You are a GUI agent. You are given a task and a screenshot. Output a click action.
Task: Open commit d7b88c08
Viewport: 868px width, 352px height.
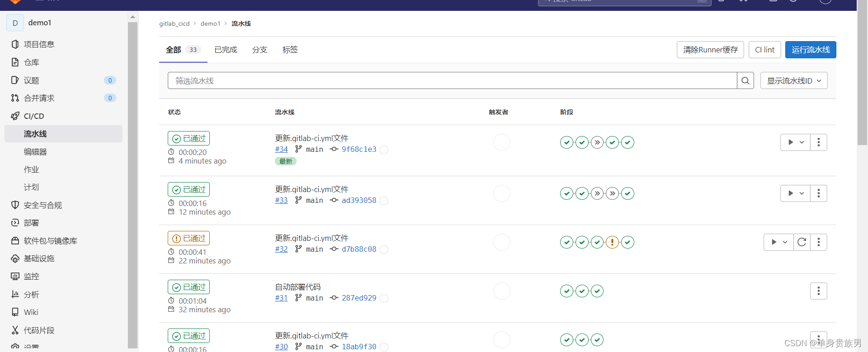(359, 249)
